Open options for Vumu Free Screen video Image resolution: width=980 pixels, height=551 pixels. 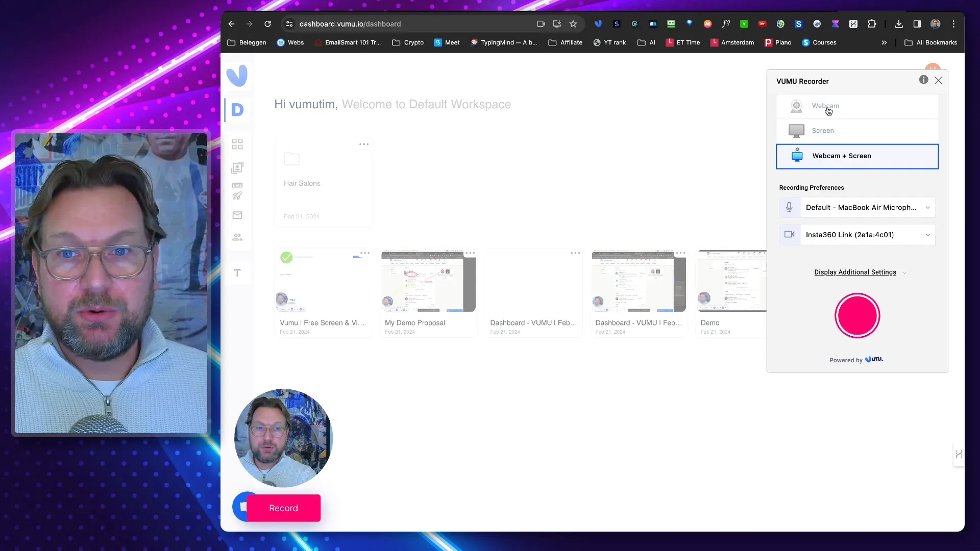coord(365,253)
